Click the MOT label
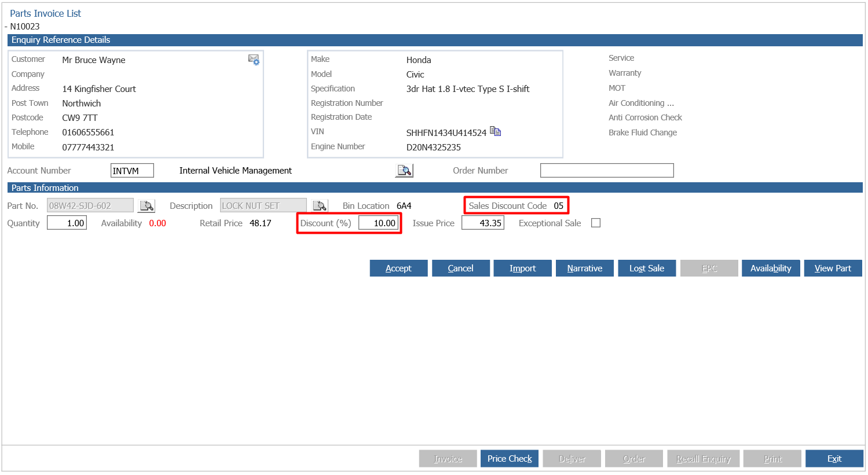868x475 pixels. [x=617, y=88]
